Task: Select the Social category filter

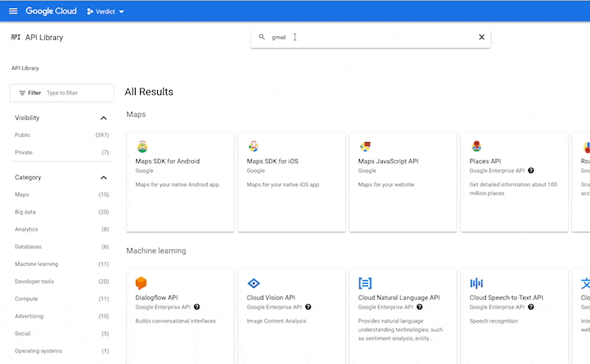Action: [62, 334]
